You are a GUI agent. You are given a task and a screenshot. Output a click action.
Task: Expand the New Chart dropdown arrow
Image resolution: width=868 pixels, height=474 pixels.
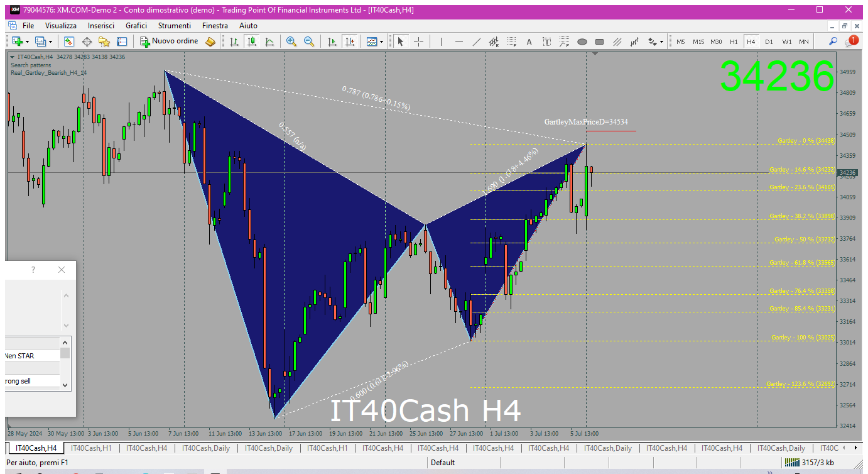pyautogui.click(x=27, y=41)
